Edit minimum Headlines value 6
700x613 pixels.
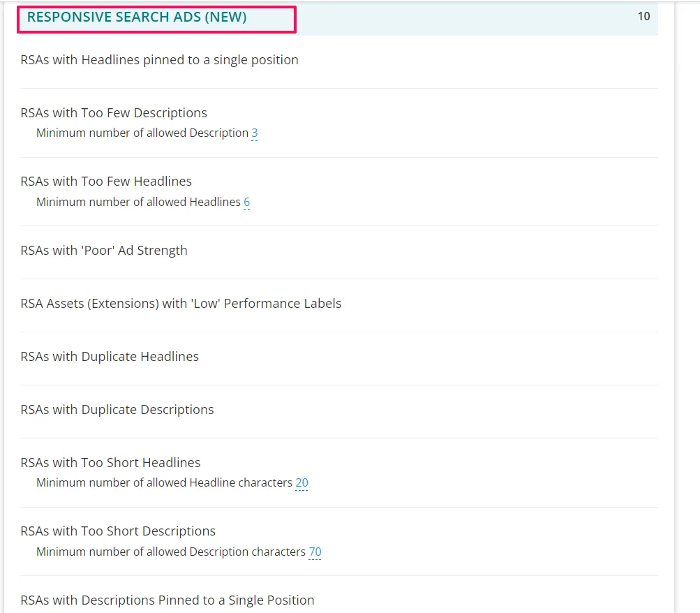[247, 202]
